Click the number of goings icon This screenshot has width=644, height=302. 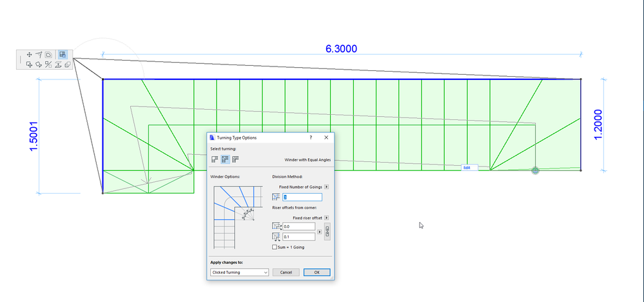click(277, 197)
